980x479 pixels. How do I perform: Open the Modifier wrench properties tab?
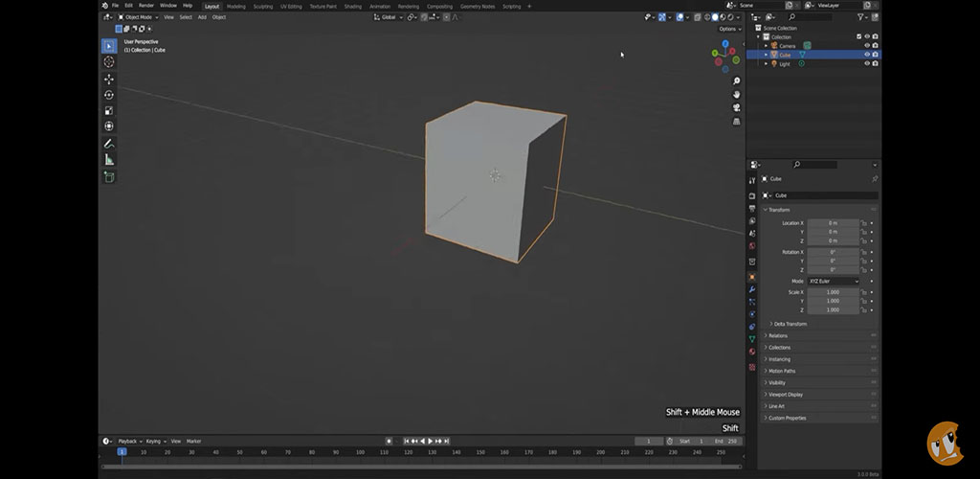point(752,289)
